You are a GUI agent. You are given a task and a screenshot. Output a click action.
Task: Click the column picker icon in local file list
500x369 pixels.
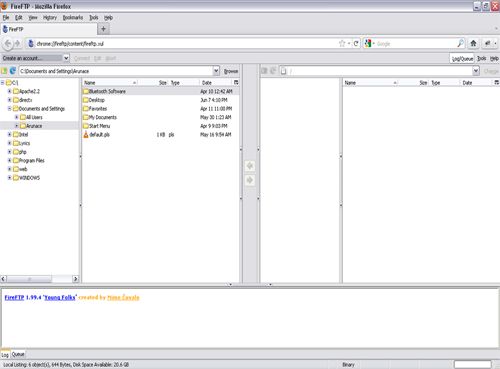click(236, 82)
